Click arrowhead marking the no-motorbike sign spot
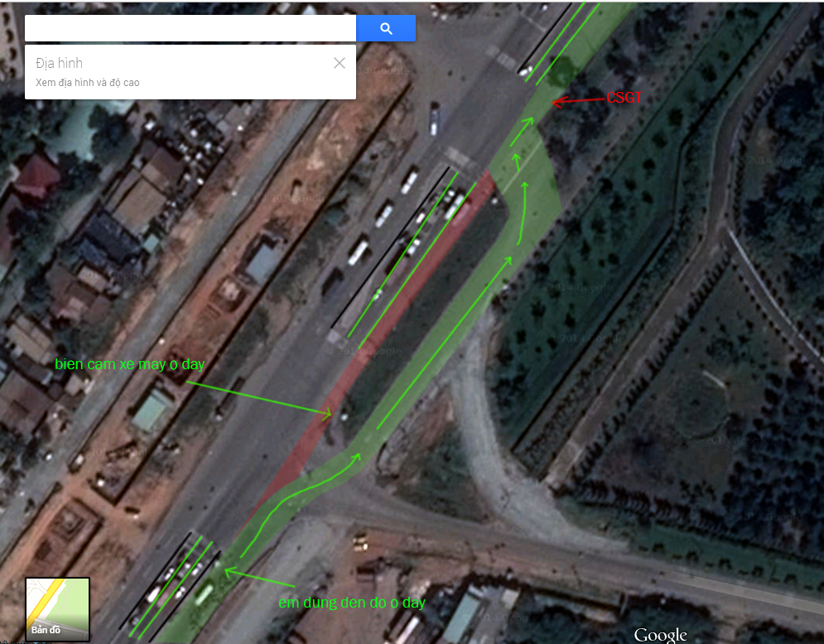Viewport: 824px width, 644px height. (326, 414)
